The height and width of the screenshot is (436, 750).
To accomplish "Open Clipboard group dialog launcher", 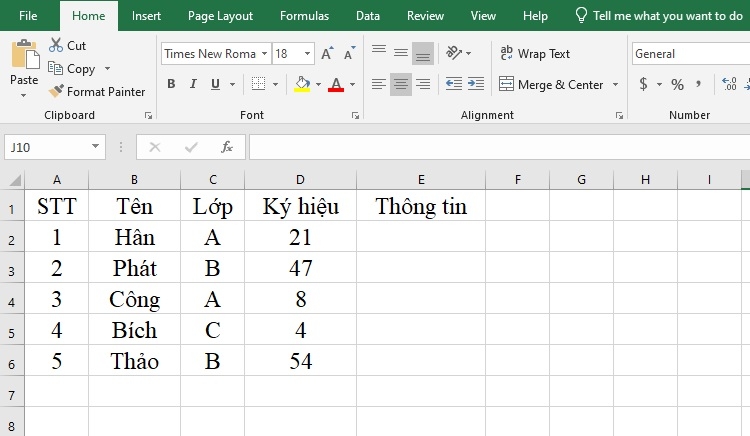I will tap(148, 115).
